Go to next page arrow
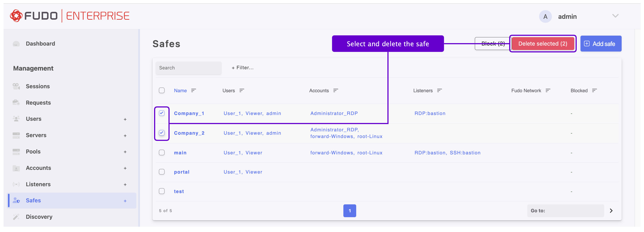Screen dimensions: 644x232 (611, 211)
